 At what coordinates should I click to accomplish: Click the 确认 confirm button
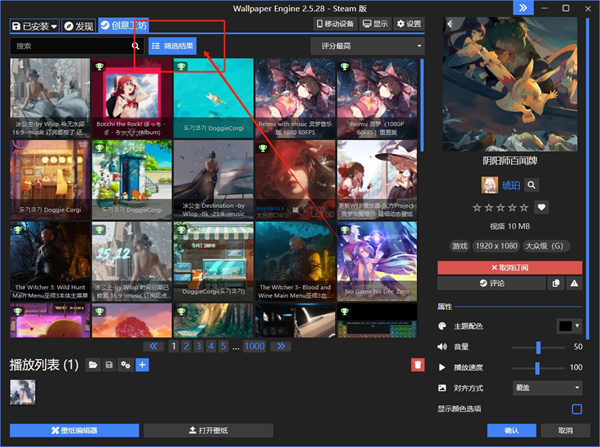click(511, 431)
